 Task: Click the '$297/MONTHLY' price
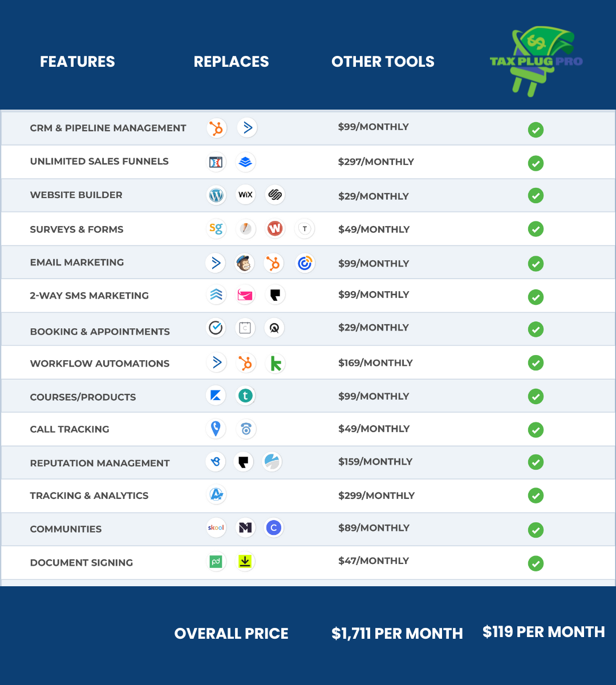[376, 162]
